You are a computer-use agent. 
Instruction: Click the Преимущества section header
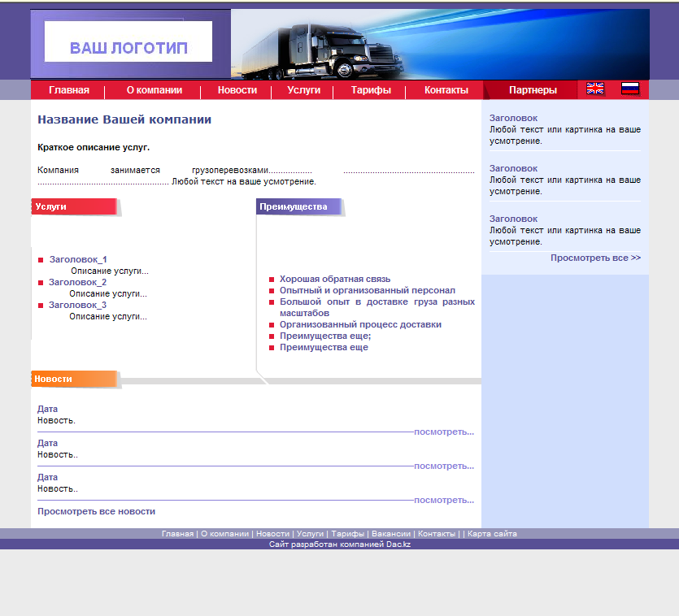(x=298, y=206)
